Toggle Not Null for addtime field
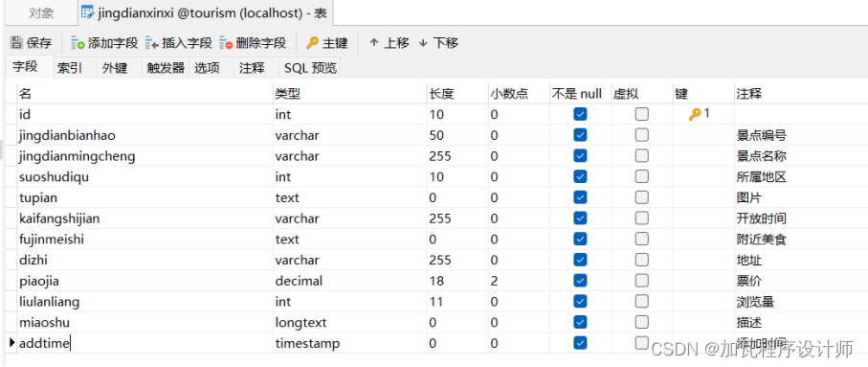 pyautogui.click(x=580, y=343)
